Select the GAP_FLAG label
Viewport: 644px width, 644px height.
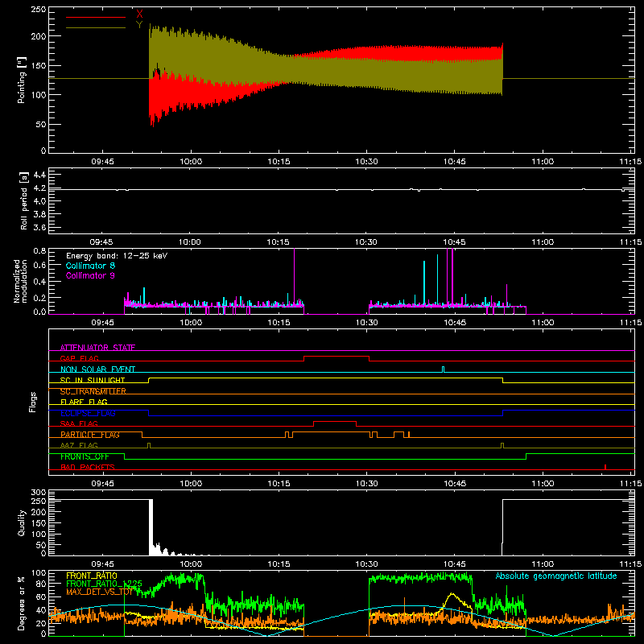pos(79,358)
